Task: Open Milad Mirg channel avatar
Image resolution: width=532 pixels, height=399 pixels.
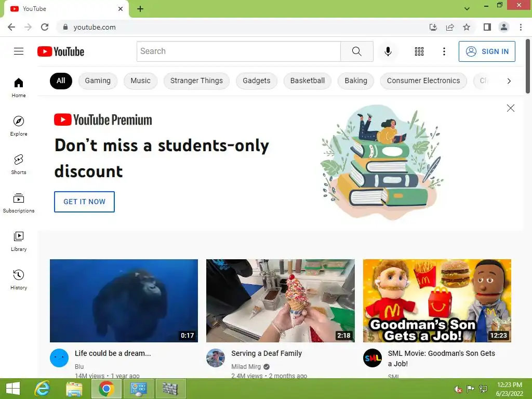Action: [216, 358]
